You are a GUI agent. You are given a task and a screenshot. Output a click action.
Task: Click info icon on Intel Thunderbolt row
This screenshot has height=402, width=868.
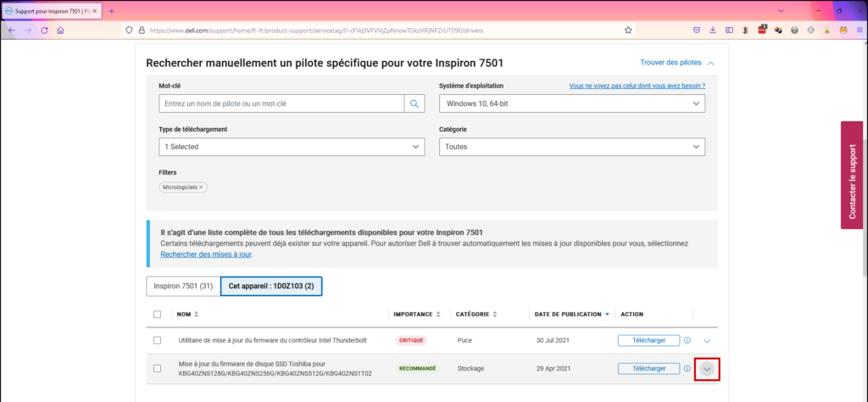click(687, 341)
